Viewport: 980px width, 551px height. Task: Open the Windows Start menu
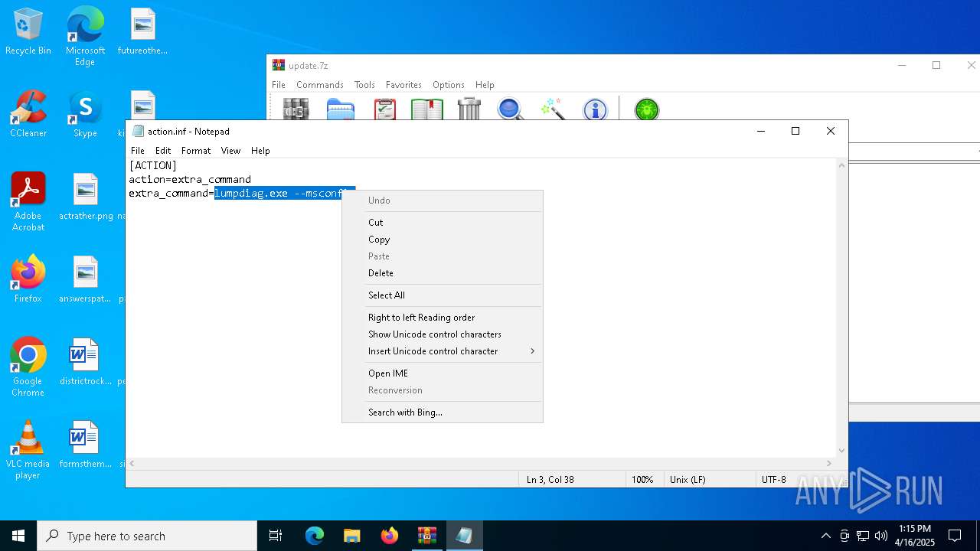pos(18,536)
